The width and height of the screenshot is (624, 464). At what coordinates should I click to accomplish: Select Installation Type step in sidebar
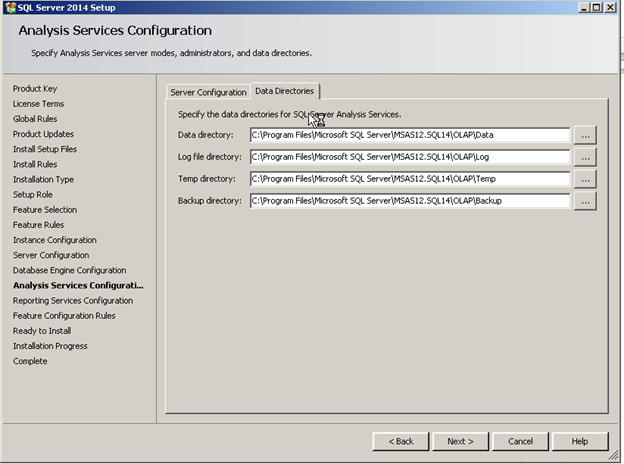coord(43,179)
